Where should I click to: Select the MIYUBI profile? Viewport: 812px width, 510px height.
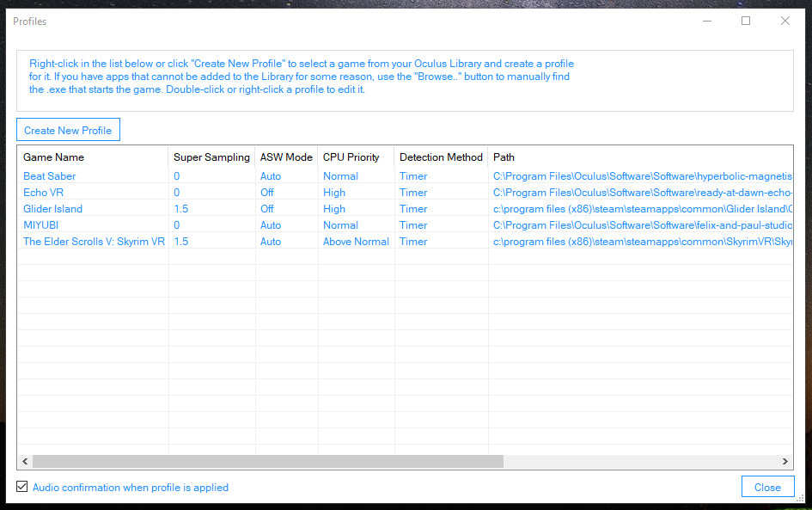(x=41, y=225)
